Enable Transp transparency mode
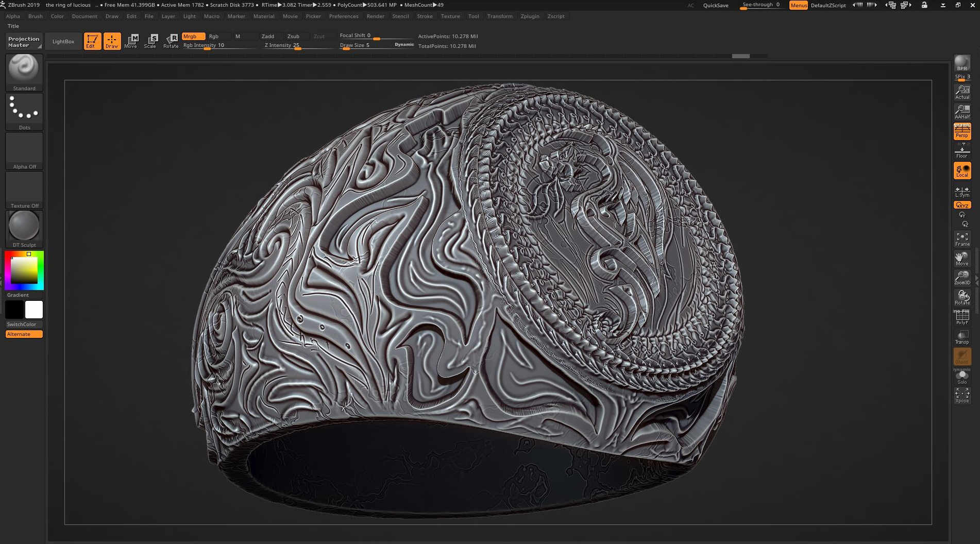The image size is (980, 544). (962, 337)
